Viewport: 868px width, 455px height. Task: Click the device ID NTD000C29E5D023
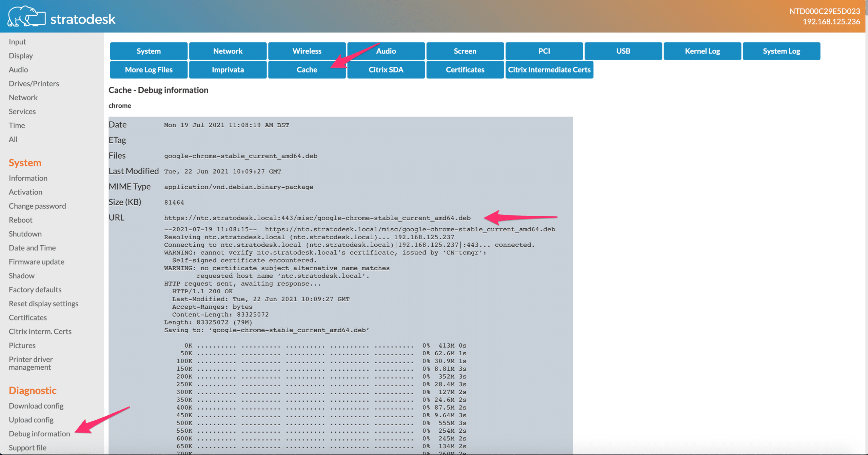[824, 11]
